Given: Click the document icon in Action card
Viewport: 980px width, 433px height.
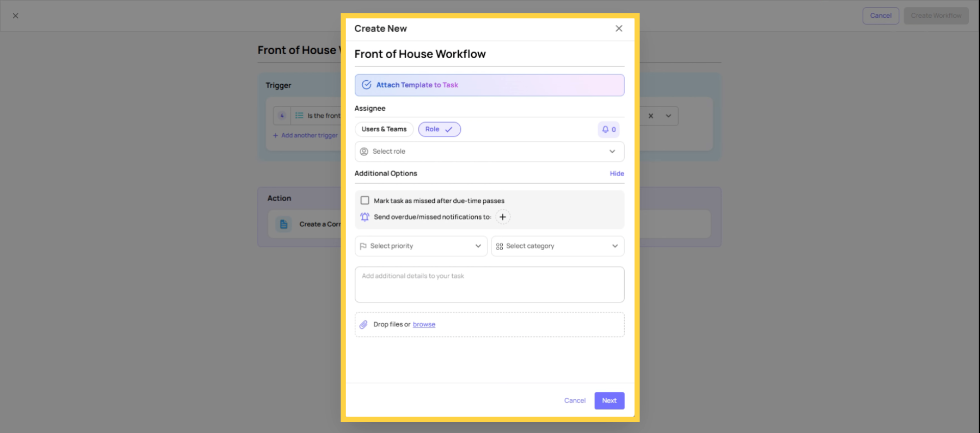Looking at the screenshot, I should point(284,224).
